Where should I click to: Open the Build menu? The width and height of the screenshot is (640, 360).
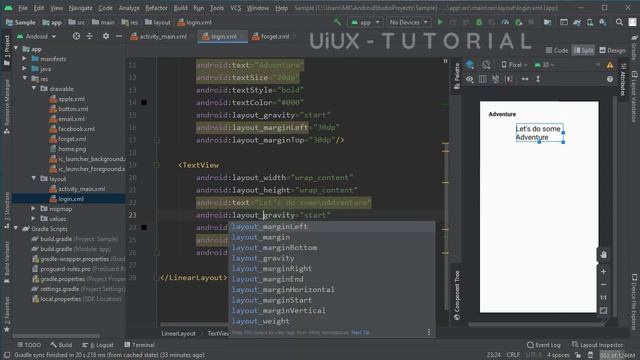click(180, 8)
